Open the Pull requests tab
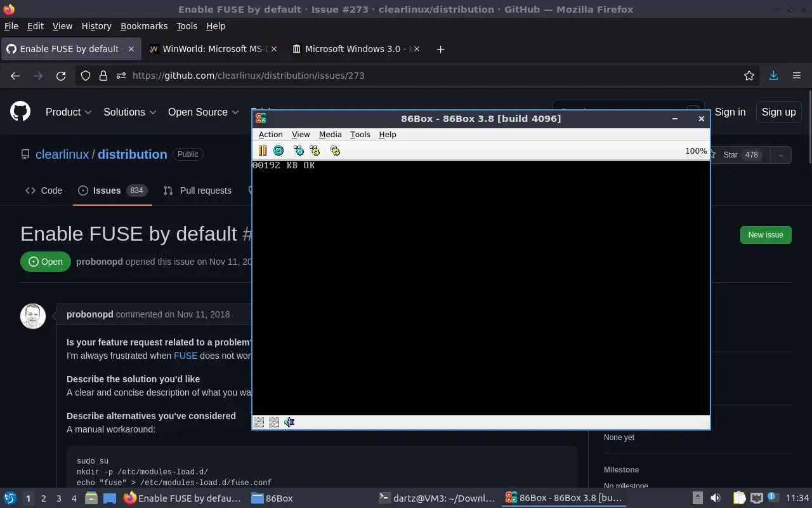The height and width of the screenshot is (508, 812). (x=197, y=190)
